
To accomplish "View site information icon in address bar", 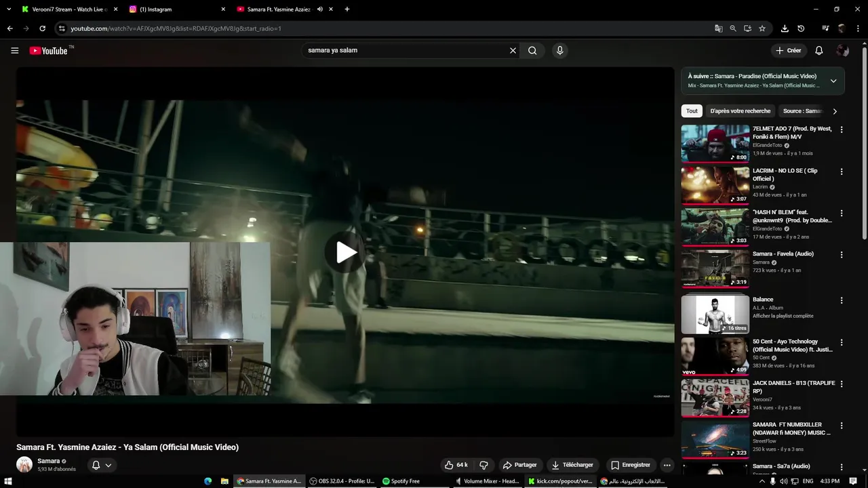I will tap(62, 28).
